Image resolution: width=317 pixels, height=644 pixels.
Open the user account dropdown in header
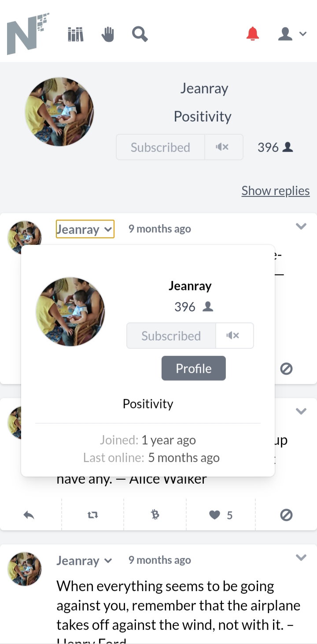pyautogui.click(x=292, y=34)
